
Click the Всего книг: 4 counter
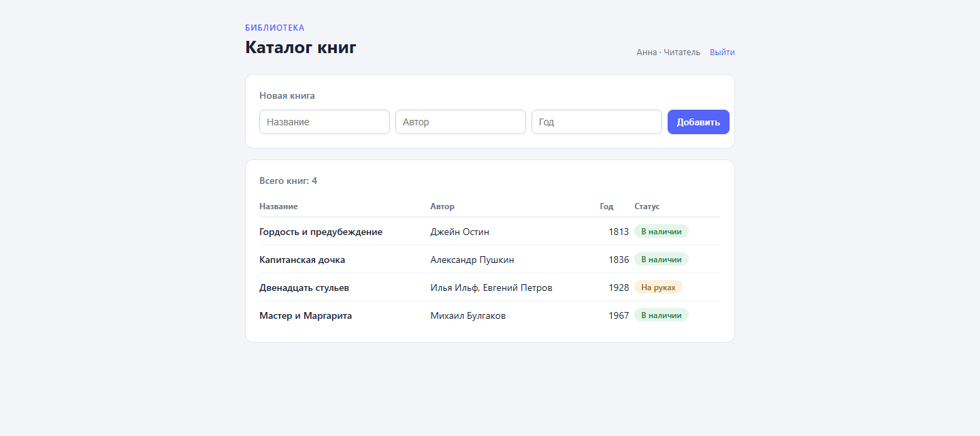[x=288, y=181]
